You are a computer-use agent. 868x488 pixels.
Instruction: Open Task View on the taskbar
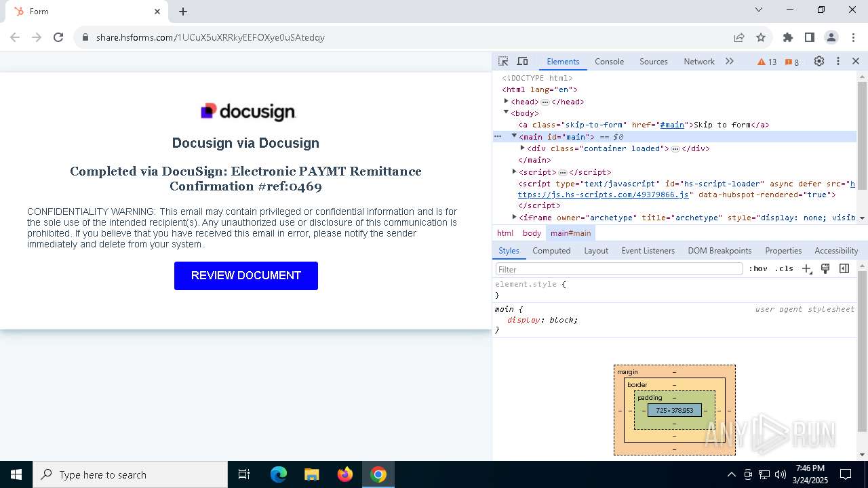click(x=244, y=474)
